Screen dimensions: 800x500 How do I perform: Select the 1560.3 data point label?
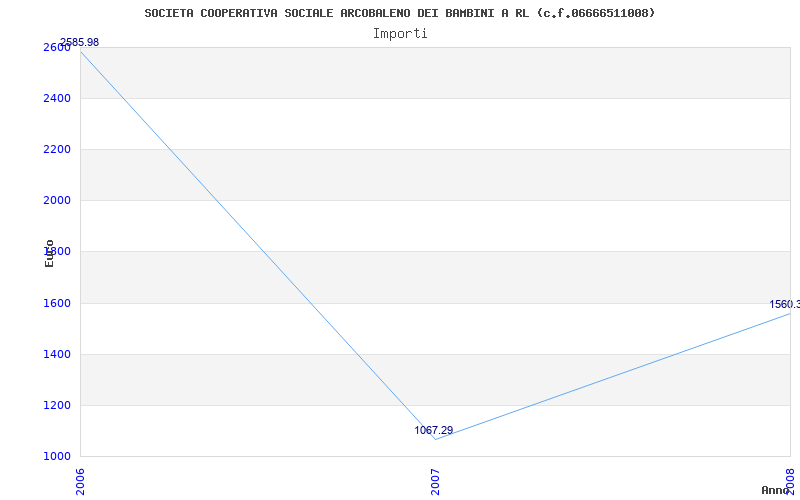pyautogui.click(x=785, y=305)
